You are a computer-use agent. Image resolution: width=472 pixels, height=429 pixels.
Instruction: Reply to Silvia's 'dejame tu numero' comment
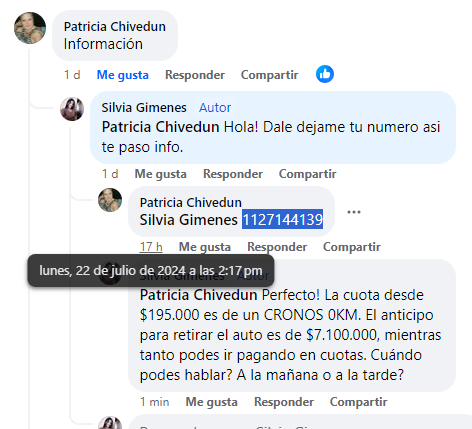[233, 174]
